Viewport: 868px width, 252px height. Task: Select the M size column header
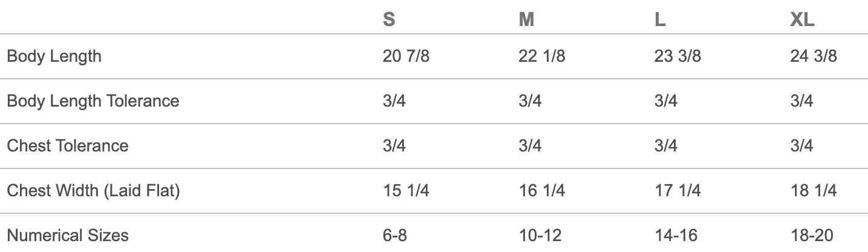(x=526, y=20)
